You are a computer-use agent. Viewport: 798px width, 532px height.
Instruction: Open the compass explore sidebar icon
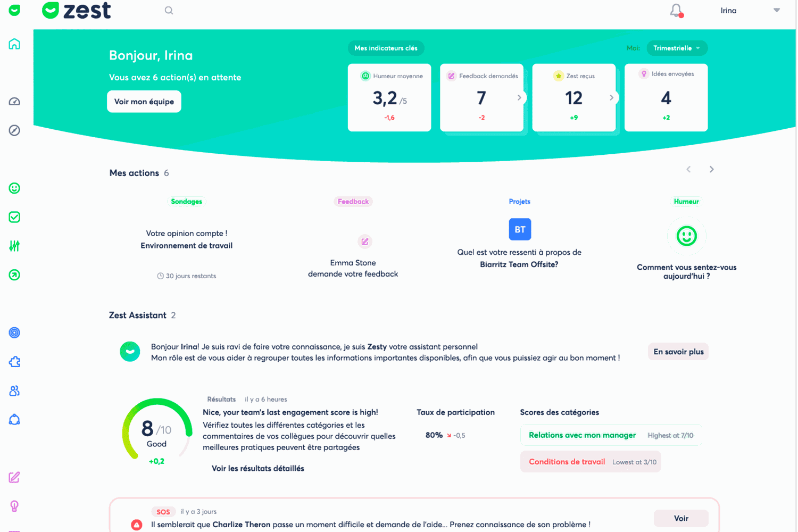14,130
